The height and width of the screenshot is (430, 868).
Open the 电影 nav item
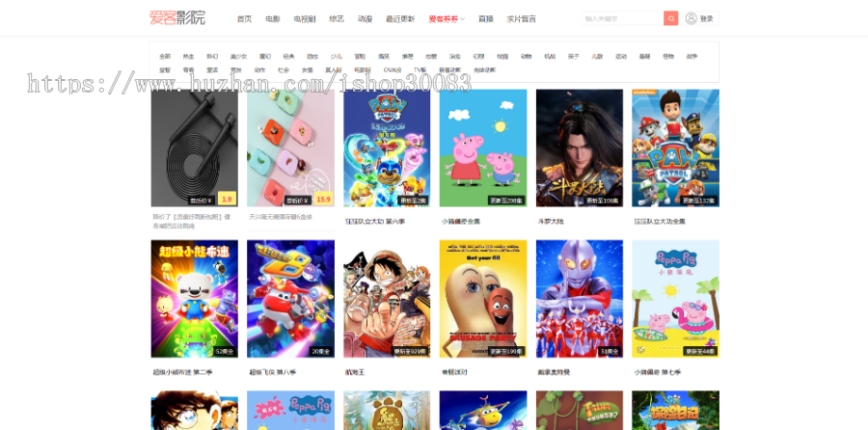(x=272, y=19)
